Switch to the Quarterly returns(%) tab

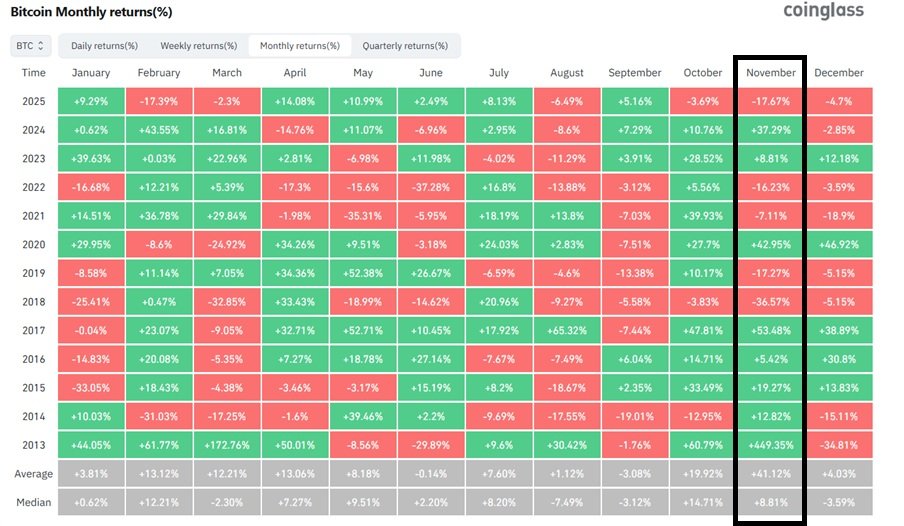405,46
